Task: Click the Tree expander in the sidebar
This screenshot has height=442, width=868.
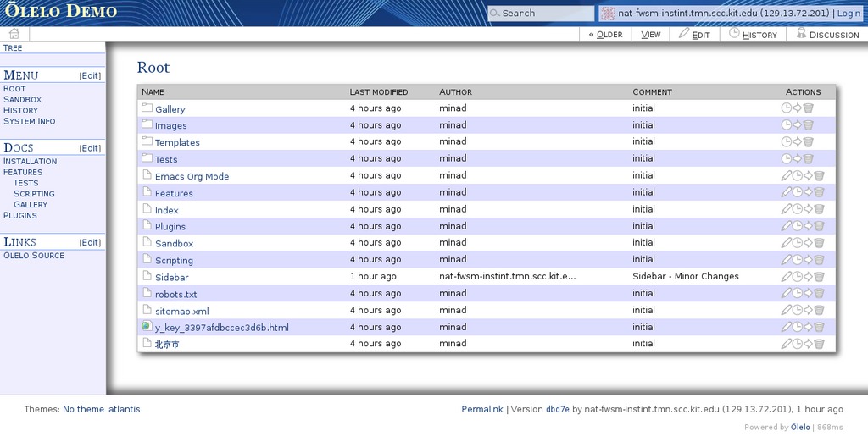Action: point(13,48)
